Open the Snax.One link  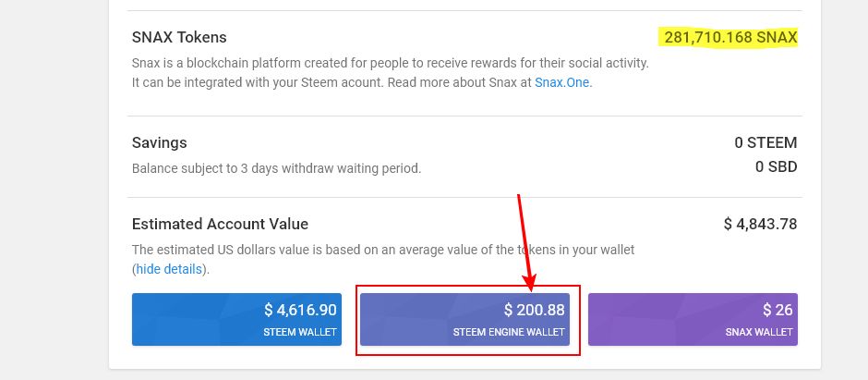click(563, 82)
